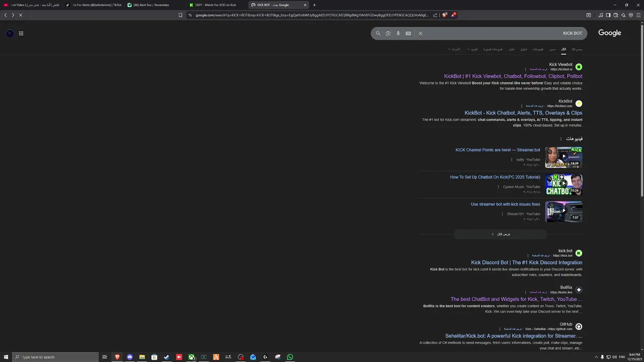Image resolution: width=644 pixels, height=362 pixels.
Task: Open Brave Rewards triangle icon
Action: coord(453,15)
